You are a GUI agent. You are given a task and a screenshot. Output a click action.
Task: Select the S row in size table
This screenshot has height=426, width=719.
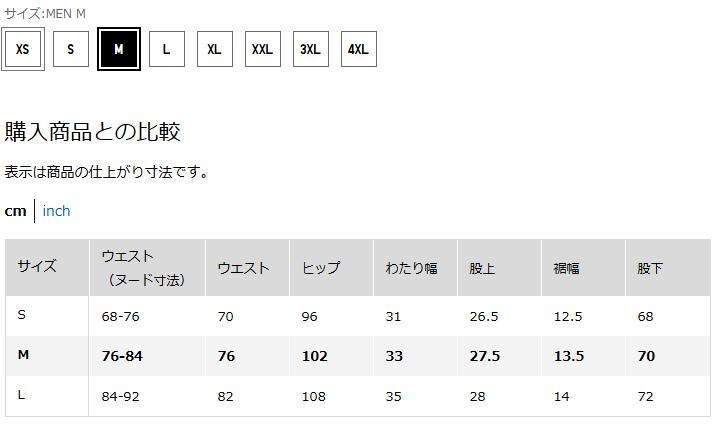pos(22,316)
